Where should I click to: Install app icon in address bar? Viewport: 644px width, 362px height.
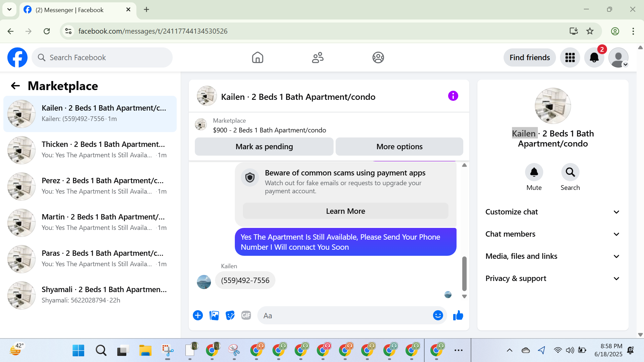point(574,31)
